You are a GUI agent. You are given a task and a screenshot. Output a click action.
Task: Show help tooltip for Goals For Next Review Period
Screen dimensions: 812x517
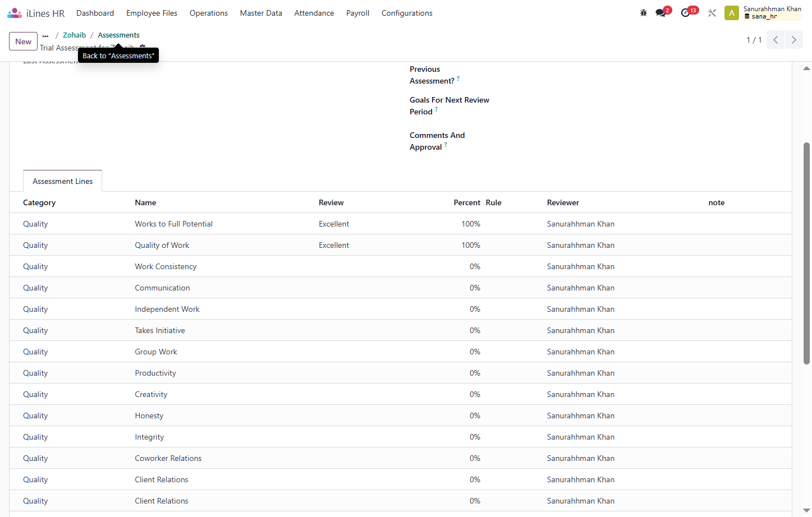436,109
